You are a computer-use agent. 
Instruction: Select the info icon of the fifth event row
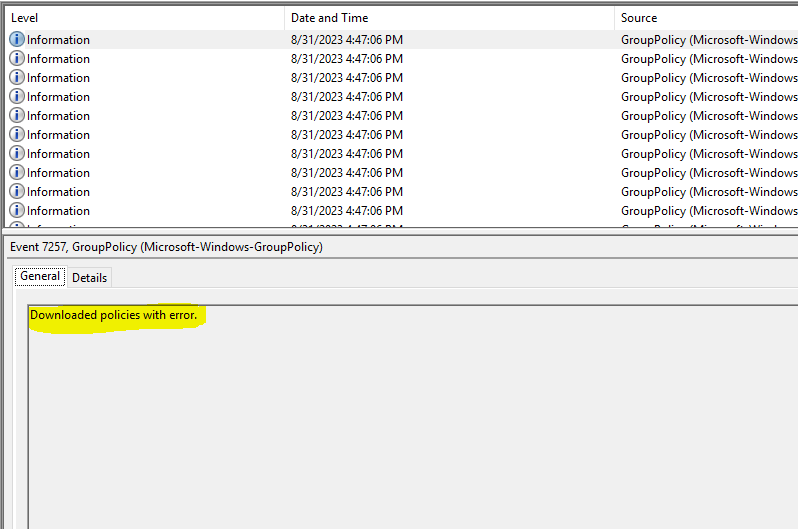click(17, 116)
